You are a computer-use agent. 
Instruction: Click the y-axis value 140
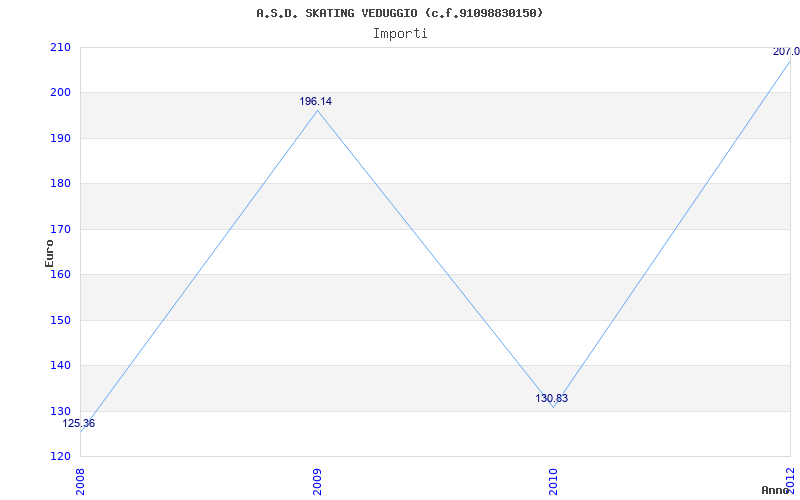tap(60, 366)
